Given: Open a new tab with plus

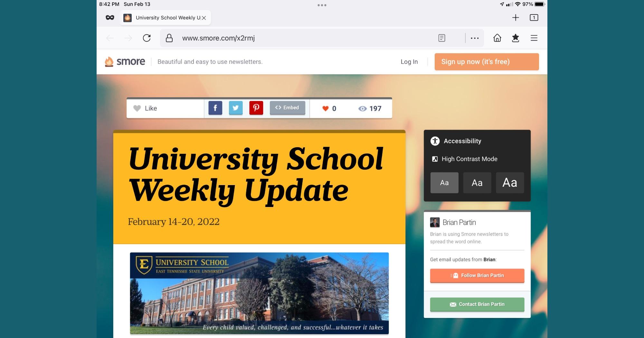Looking at the screenshot, I should point(516,18).
